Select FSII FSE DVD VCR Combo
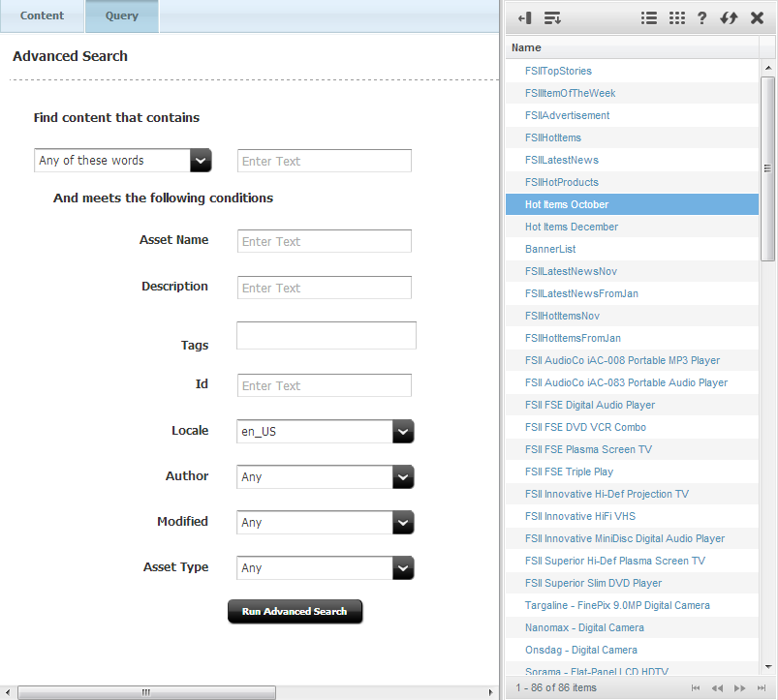This screenshot has height=700, width=778. tap(632, 427)
